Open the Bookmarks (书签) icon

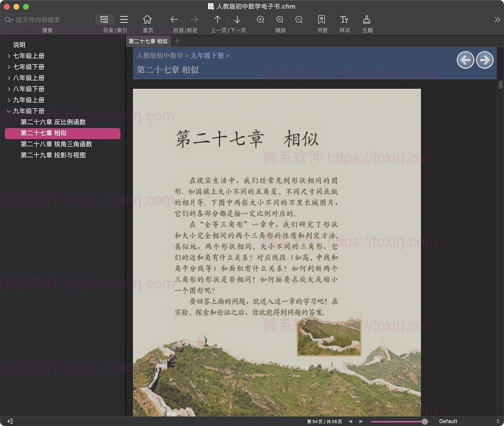pos(322,20)
